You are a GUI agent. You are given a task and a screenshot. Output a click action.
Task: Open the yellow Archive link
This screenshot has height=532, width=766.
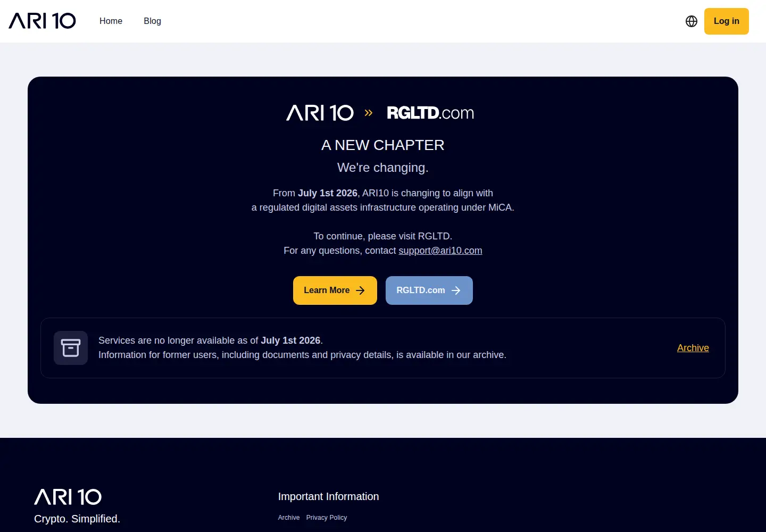click(x=693, y=348)
